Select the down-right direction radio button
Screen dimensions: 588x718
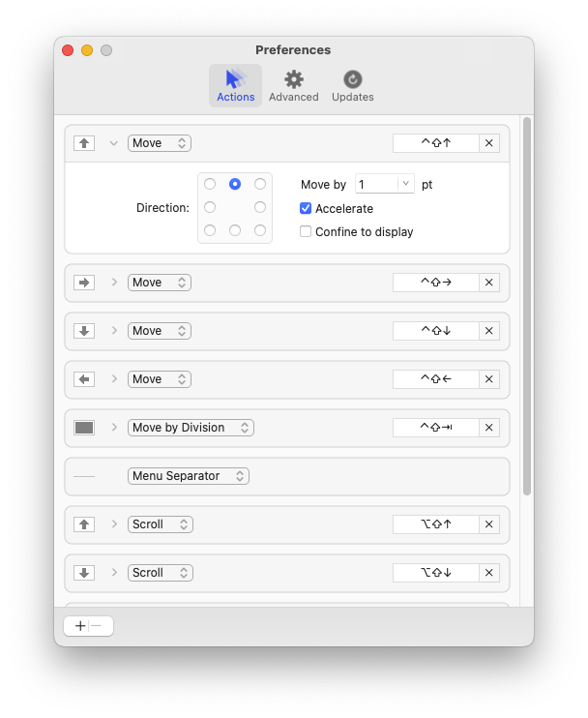(x=260, y=230)
